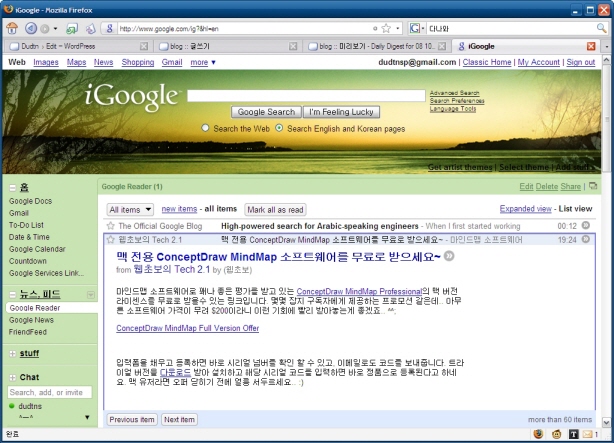Viewport: 614px width, 443px height.
Task: Star The Official Google Blog item
Action: [x=111, y=226]
